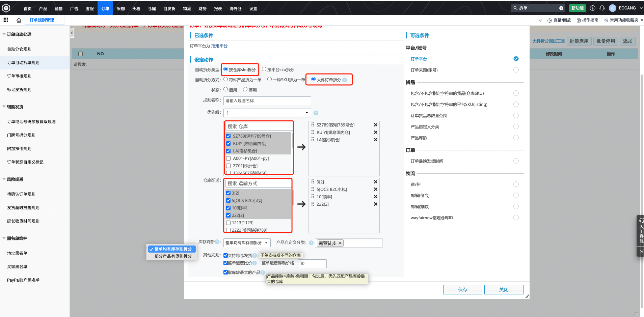644x317 pixels.
Task: Click the download/updates circle icon
Action: click(x=593, y=8)
